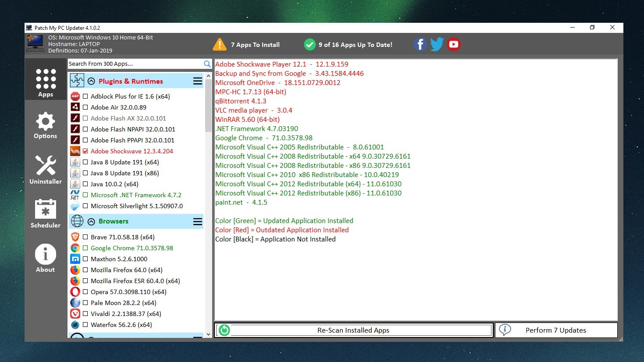Select Adobe Shockwave Player 12.1 in results
644x362 pixels.
[x=282, y=64]
